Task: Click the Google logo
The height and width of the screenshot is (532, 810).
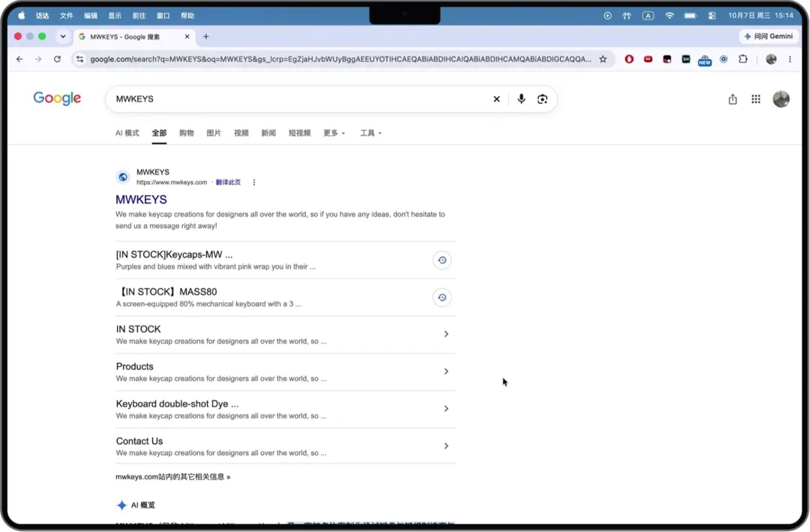Action: (x=57, y=99)
